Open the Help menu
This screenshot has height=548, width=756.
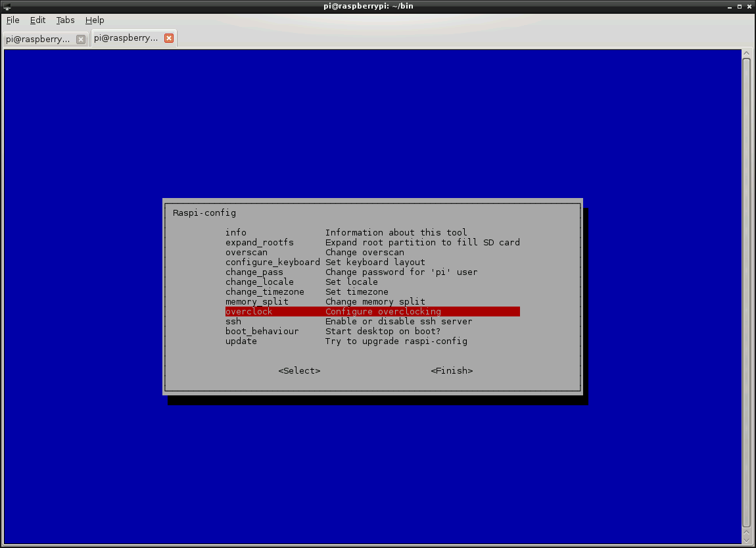(95, 20)
